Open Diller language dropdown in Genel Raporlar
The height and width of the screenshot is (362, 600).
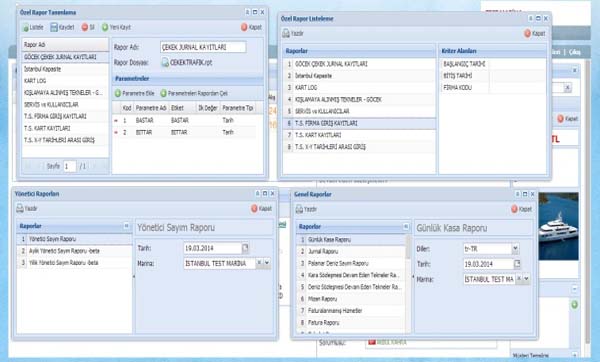[515, 249]
